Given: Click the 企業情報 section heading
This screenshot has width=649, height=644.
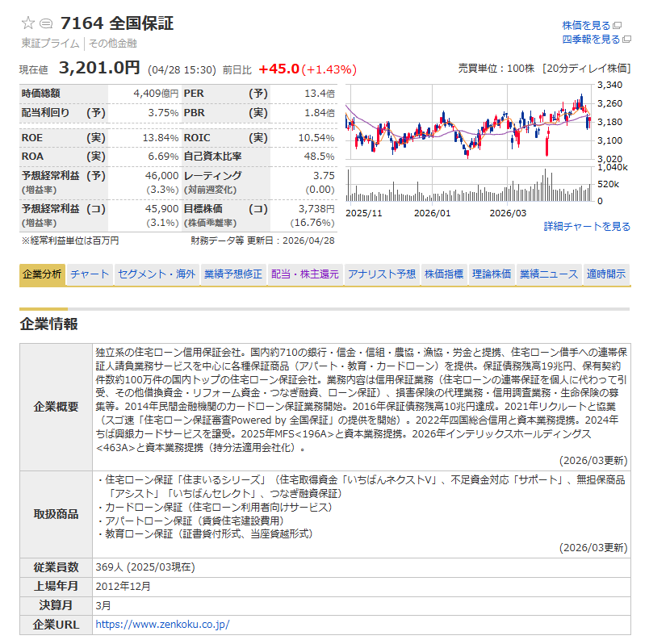Looking at the screenshot, I should click(x=49, y=324).
